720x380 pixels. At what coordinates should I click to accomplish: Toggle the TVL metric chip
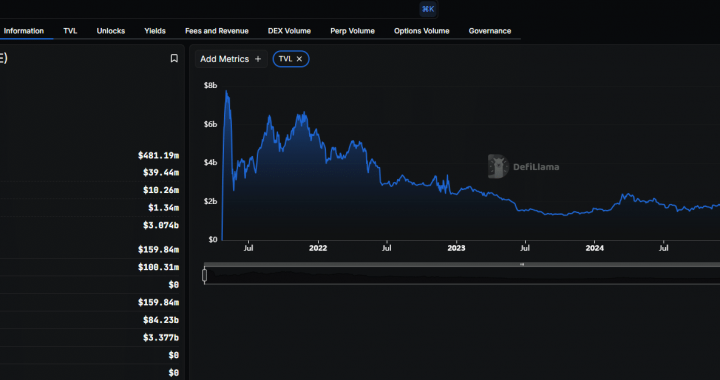tap(291, 59)
